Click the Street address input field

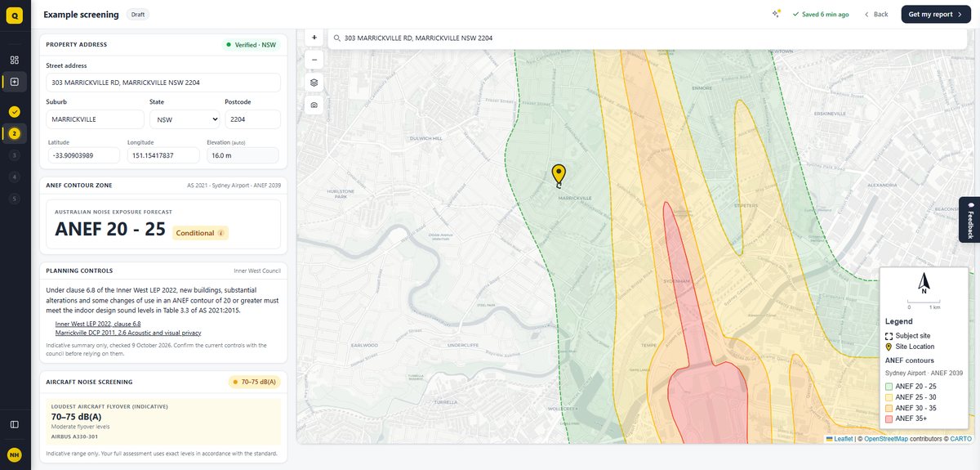tap(163, 83)
